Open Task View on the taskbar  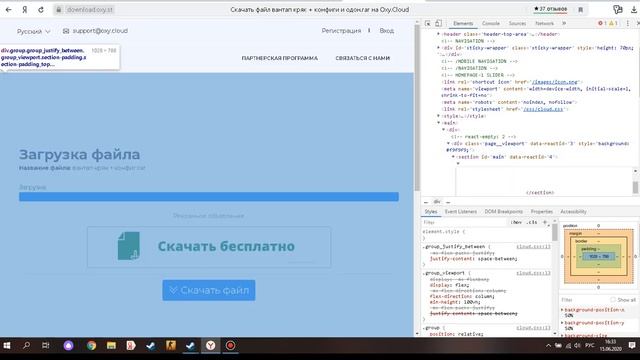pyautogui.click(x=46, y=346)
